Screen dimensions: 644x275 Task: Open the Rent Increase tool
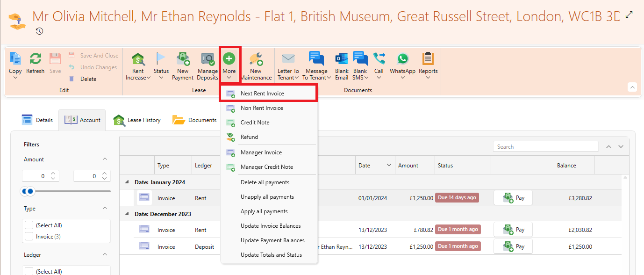(x=138, y=59)
